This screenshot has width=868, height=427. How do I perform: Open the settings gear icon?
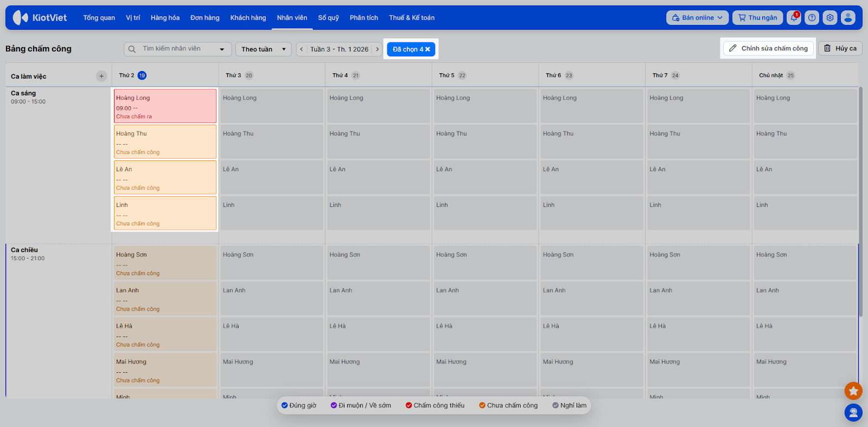pos(830,18)
